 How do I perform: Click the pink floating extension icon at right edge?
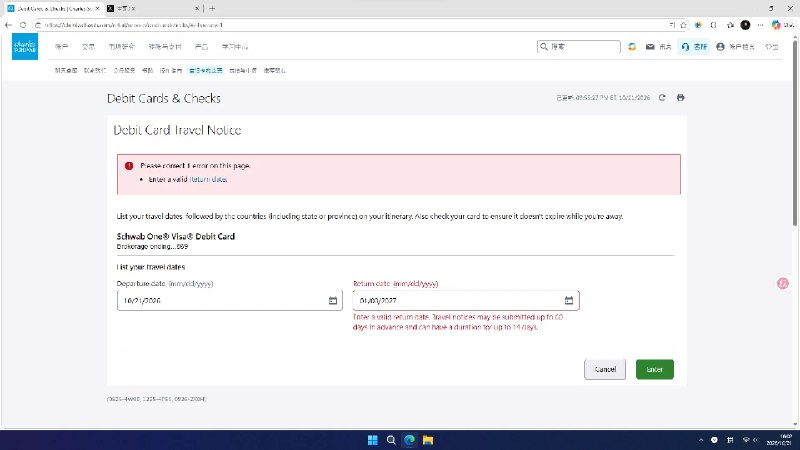click(x=783, y=284)
